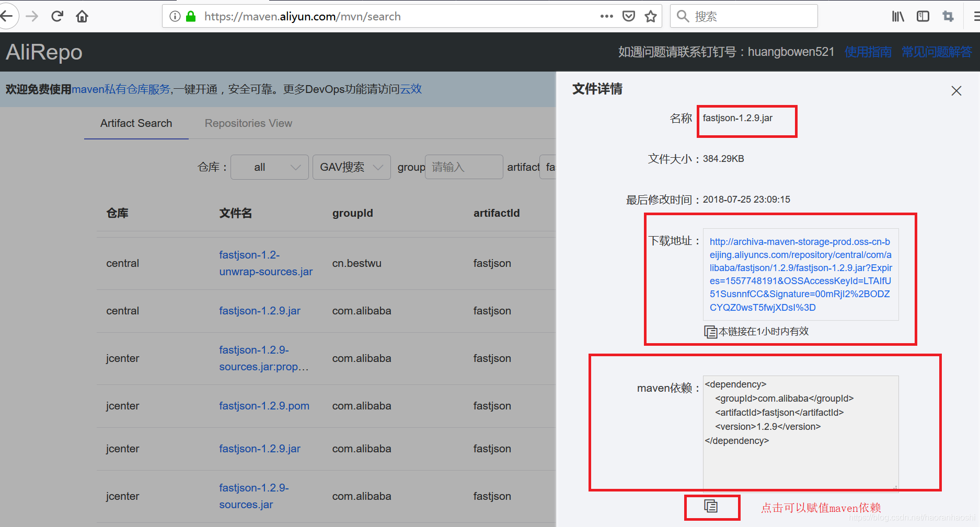Click central cell in fastjson-1.2-unwrap-sources row
The image size is (980, 527).
[122, 263]
